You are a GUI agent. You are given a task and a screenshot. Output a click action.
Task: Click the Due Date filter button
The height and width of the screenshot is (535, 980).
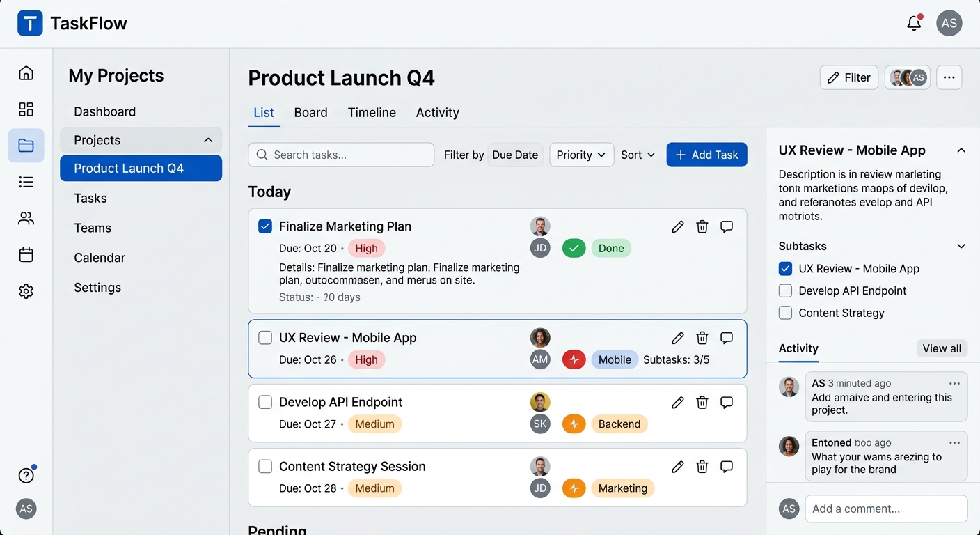[x=515, y=155]
